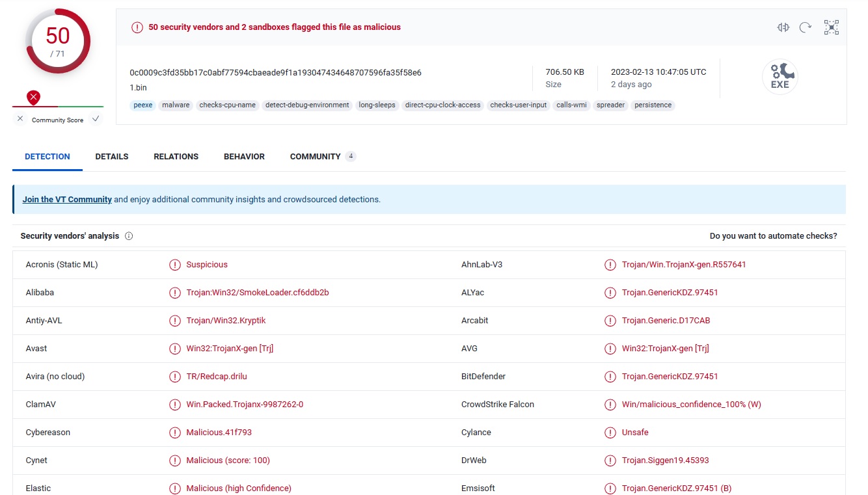Click the red community score shield marker
Viewport: 868px width, 495px height.
pyautogui.click(x=34, y=98)
